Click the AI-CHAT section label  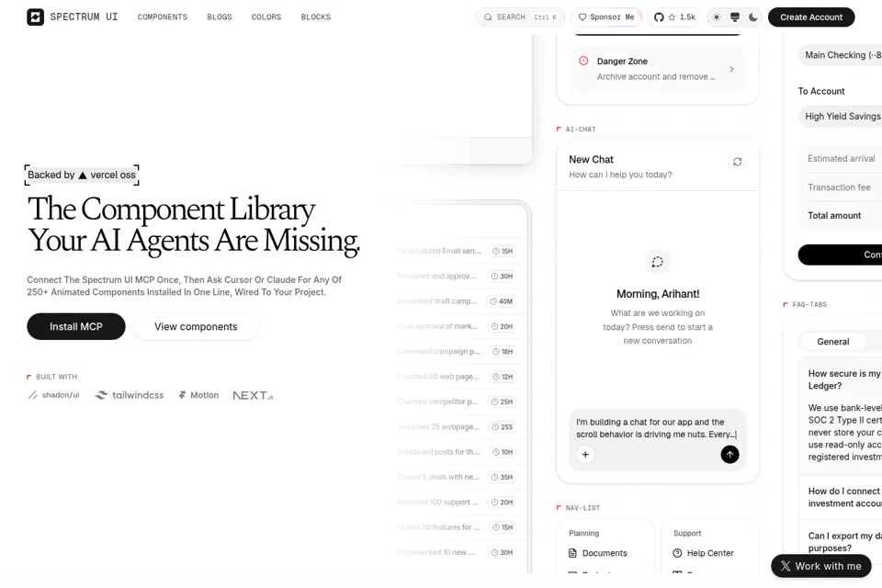click(x=581, y=130)
